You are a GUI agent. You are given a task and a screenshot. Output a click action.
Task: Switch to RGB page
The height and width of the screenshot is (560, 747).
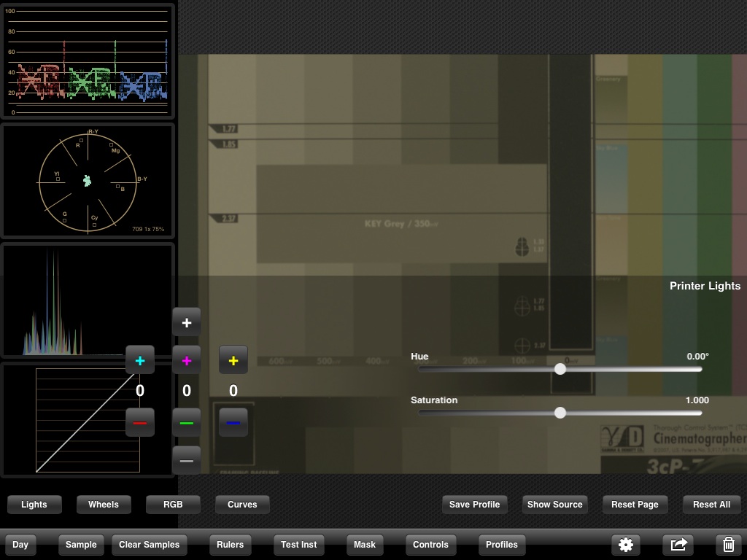(x=173, y=505)
